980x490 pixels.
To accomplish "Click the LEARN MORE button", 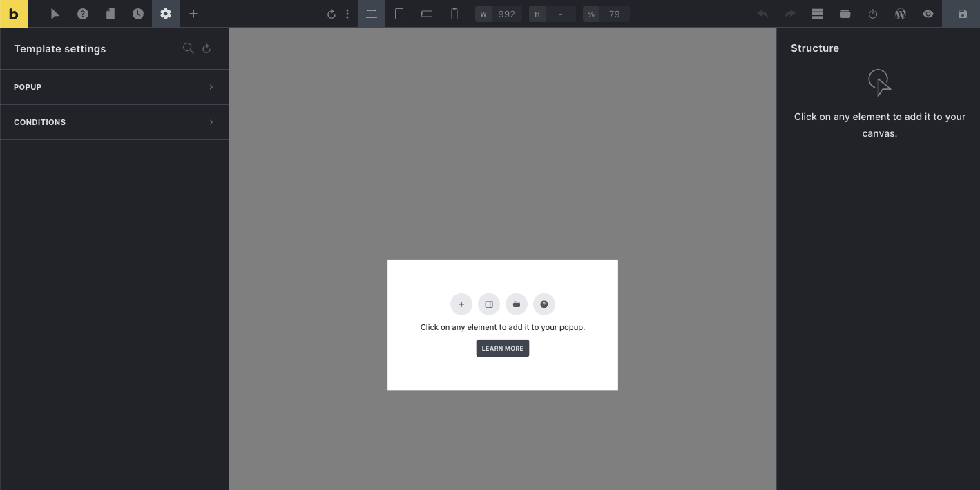I will tap(502, 349).
